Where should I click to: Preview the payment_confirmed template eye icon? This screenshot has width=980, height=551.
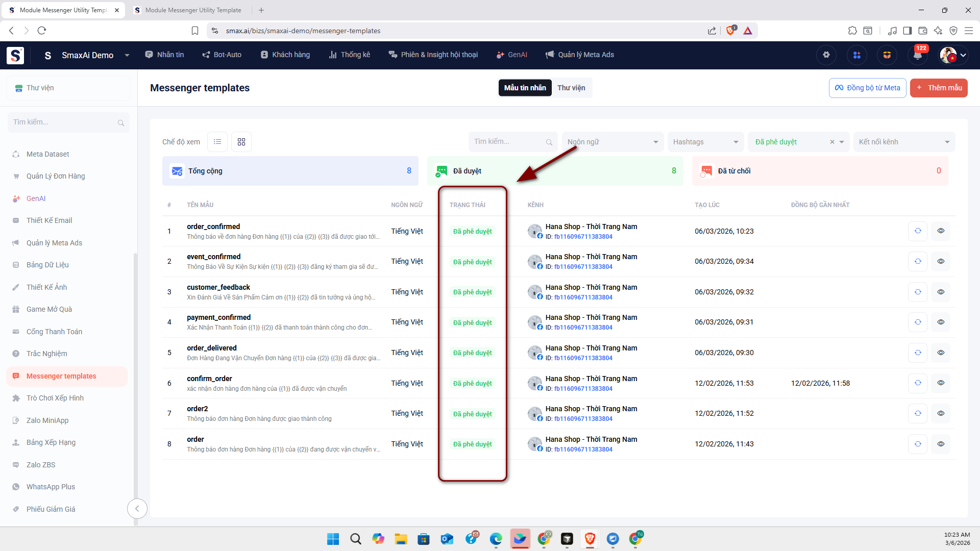[x=941, y=322]
